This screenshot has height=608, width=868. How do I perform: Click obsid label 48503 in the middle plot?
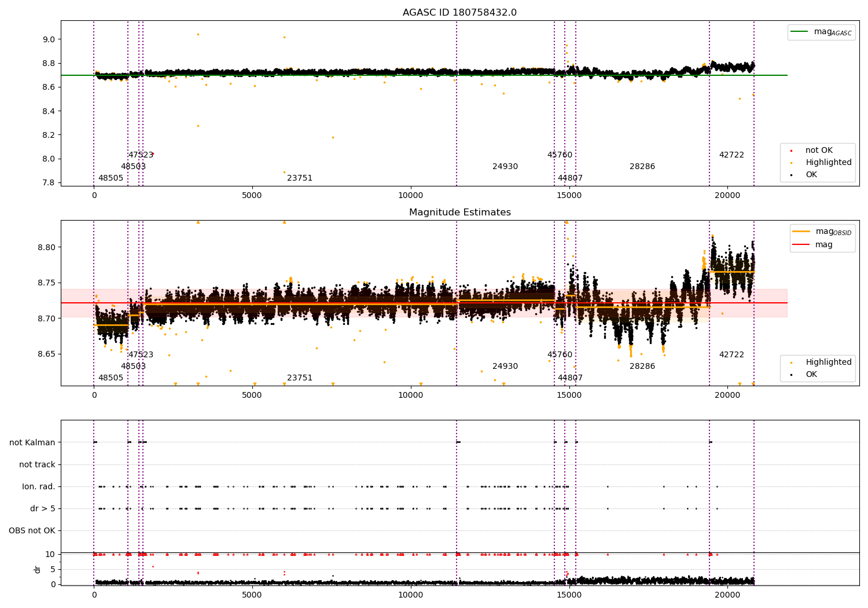tap(133, 367)
